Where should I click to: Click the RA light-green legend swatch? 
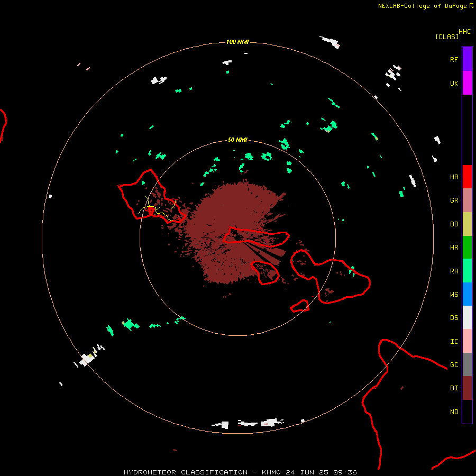(467, 271)
